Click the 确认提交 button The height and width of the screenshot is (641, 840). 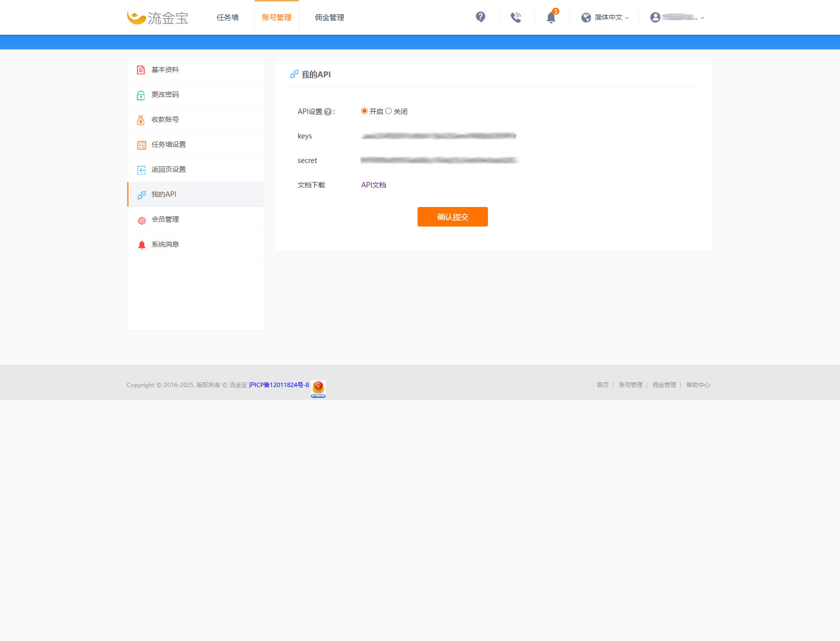point(452,217)
